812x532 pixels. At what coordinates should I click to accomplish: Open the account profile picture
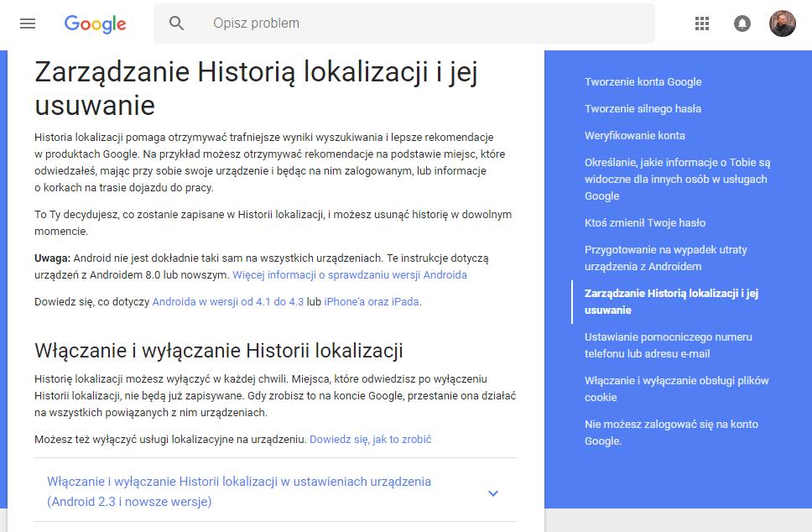click(782, 23)
